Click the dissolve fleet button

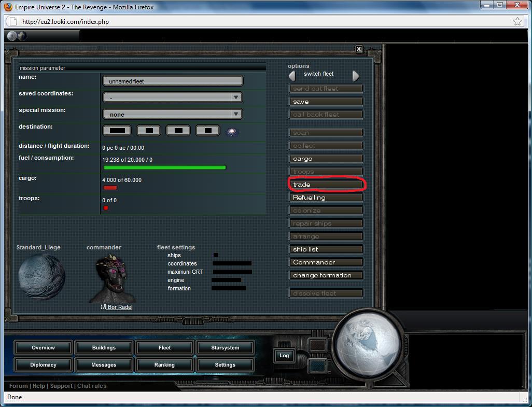point(326,293)
